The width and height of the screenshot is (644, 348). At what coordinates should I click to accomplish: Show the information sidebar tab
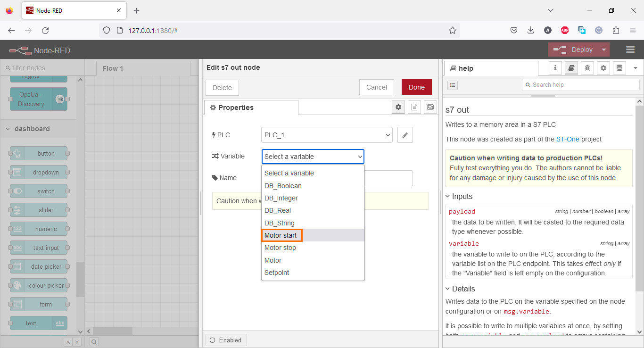click(555, 68)
